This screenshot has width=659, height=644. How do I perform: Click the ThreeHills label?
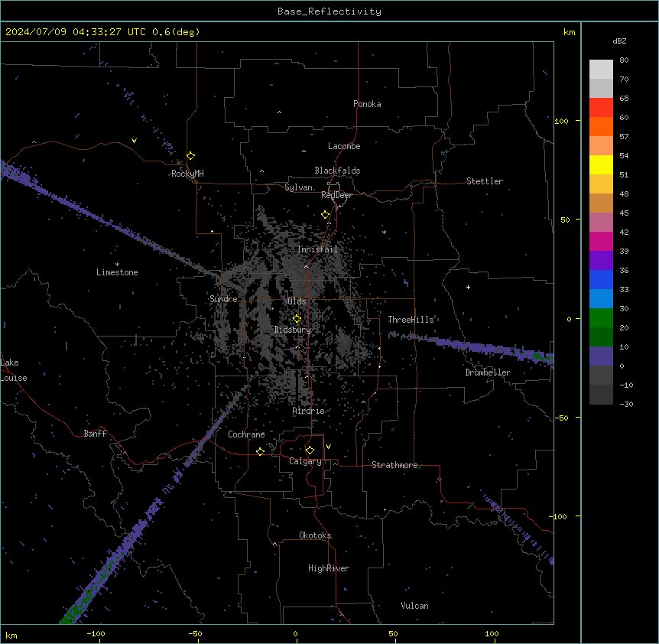pyautogui.click(x=411, y=320)
